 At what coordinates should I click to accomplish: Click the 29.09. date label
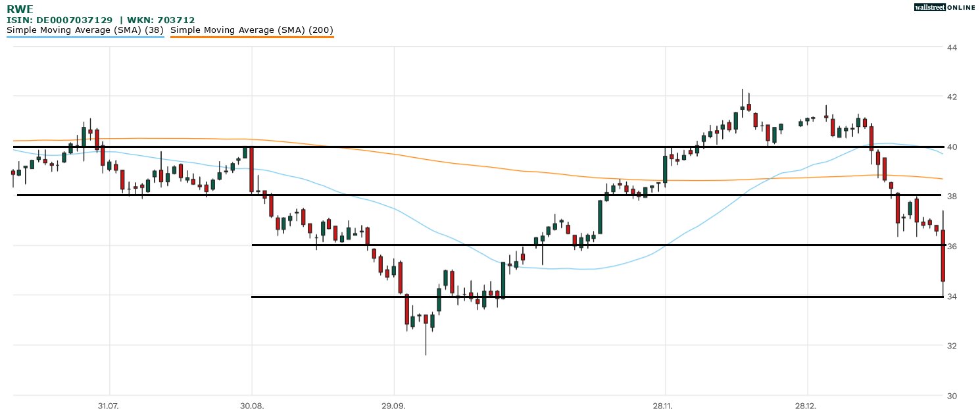[393, 405]
